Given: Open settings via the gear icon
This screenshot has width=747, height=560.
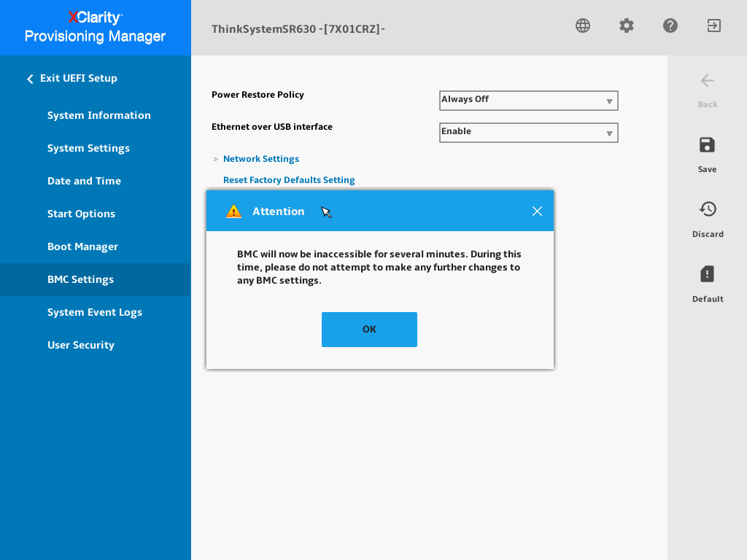Looking at the screenshot, I should [x=627, y=26].
